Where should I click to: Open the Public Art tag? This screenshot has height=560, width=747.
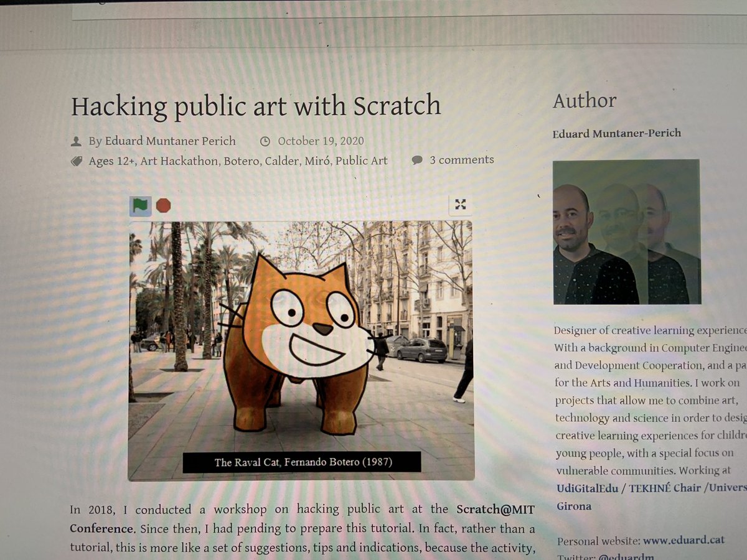click(361, 161)
